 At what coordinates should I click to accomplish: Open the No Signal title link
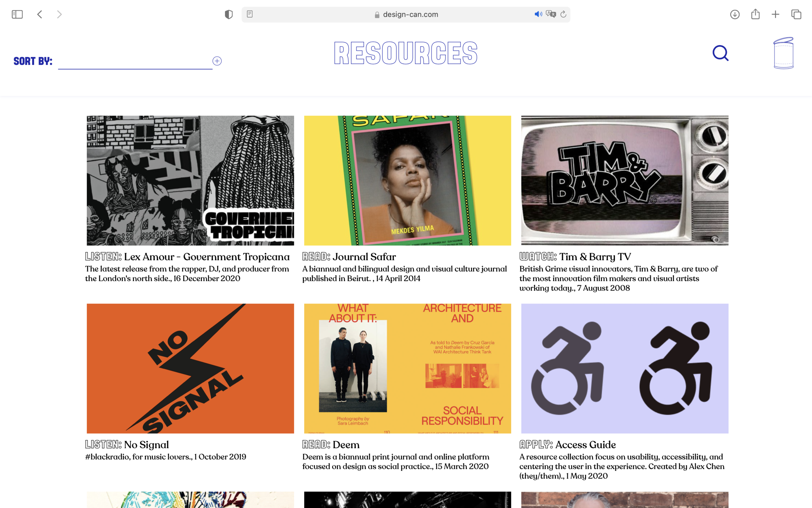pos(146,445)
